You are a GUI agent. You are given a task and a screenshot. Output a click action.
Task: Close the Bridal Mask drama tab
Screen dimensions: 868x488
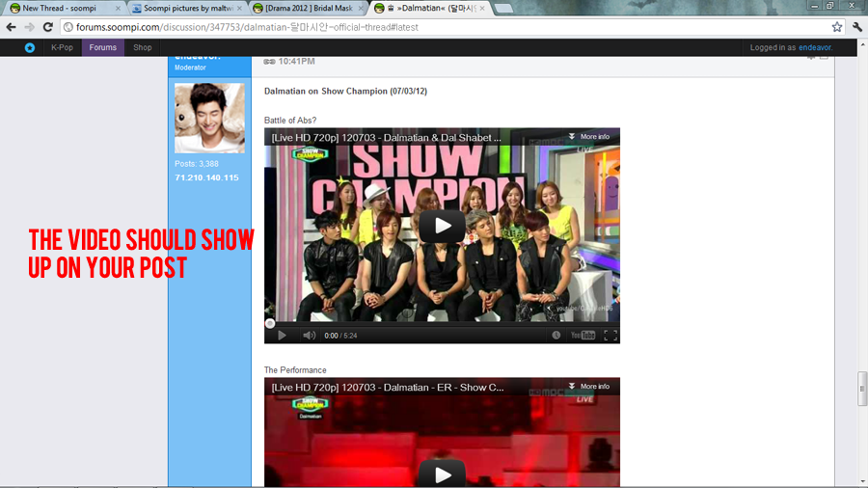[361, 9]
